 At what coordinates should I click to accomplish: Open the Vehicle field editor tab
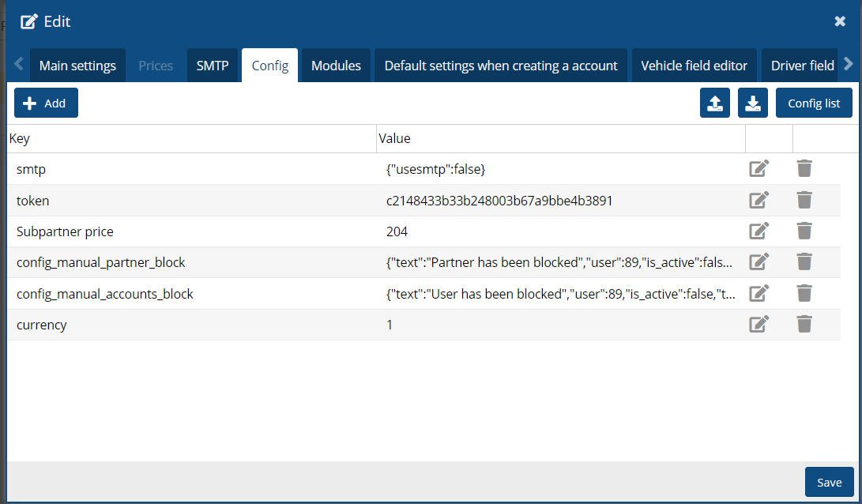(694, 66)
